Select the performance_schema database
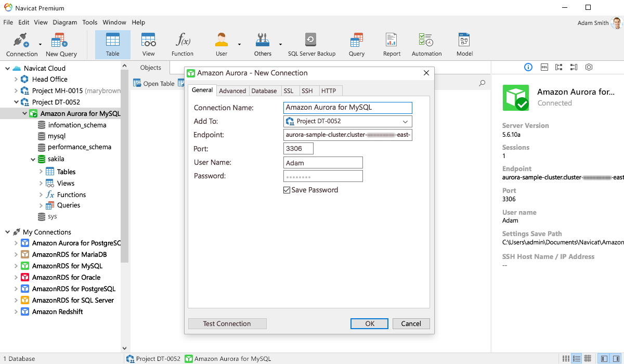Screen dimensions: 624x364 click(x=79, y=147)
